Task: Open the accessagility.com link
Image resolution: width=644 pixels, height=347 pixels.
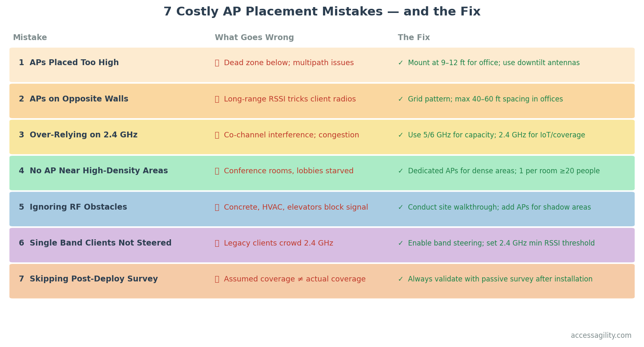Action: (601, 336)
